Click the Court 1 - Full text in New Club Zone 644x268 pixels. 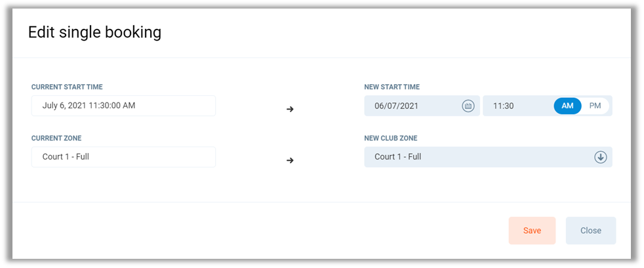coord(397,157)
